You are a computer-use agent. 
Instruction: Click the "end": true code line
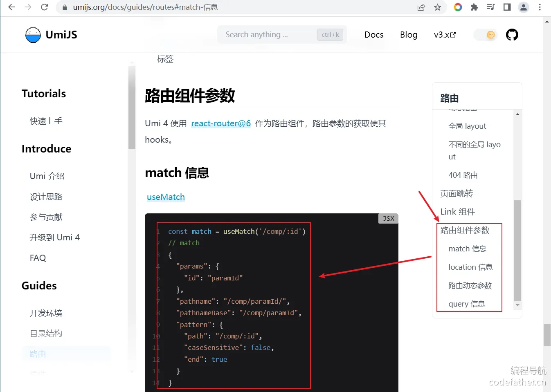pos(205,360)
